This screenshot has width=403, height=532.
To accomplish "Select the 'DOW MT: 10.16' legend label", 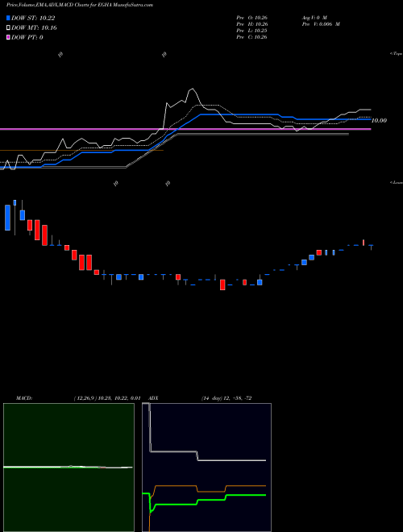I will (34, 28).
